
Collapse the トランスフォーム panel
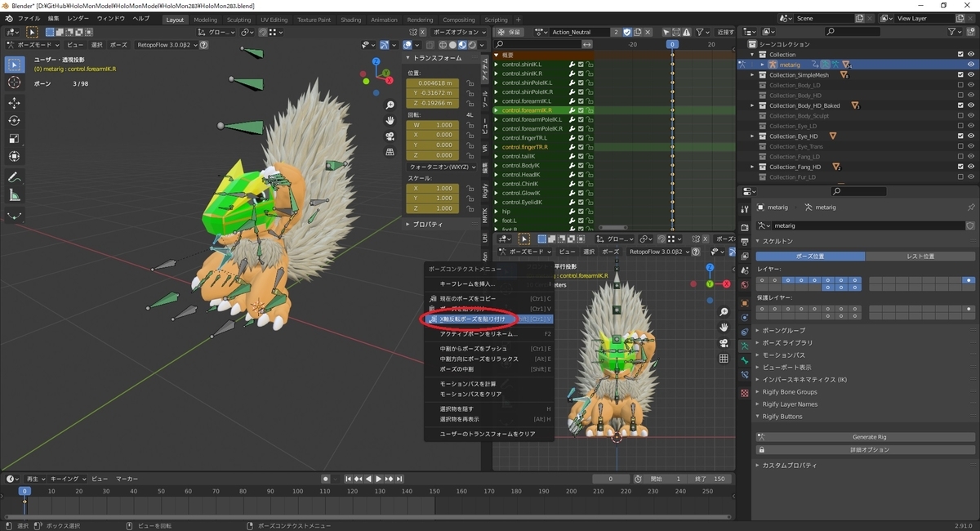[436, 58]
